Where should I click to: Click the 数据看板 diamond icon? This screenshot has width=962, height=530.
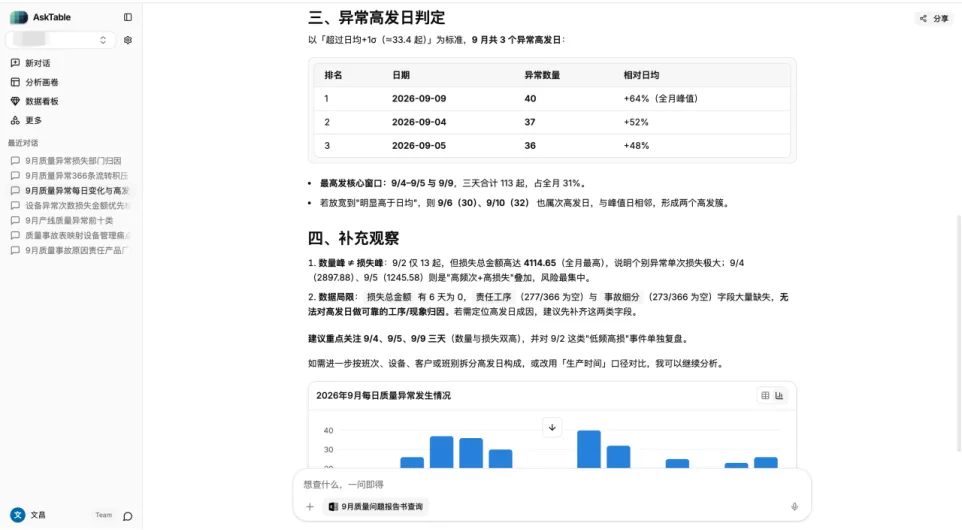[15, 101]
